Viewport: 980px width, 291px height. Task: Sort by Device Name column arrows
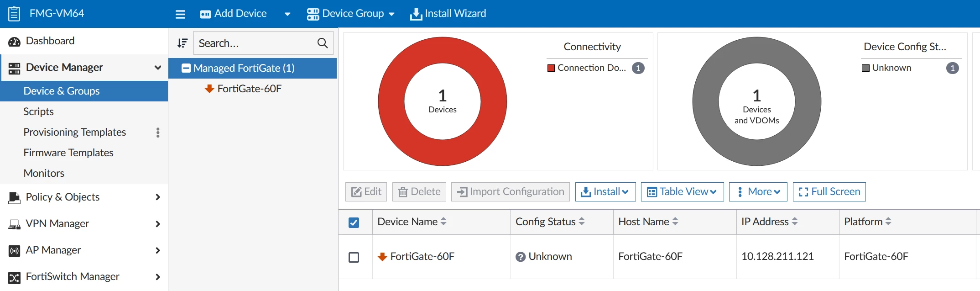tap(443, 222)
